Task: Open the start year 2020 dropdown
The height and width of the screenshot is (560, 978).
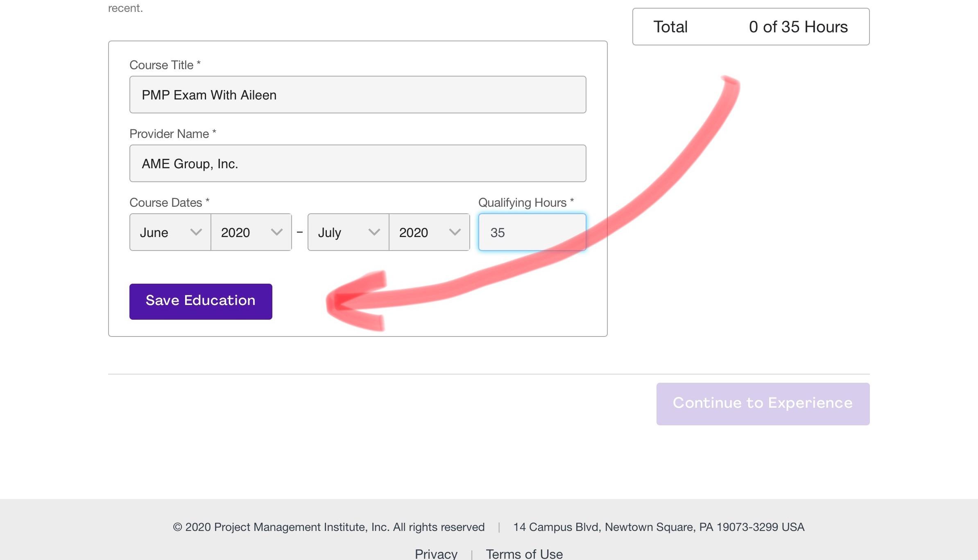Action: (251, 232)
